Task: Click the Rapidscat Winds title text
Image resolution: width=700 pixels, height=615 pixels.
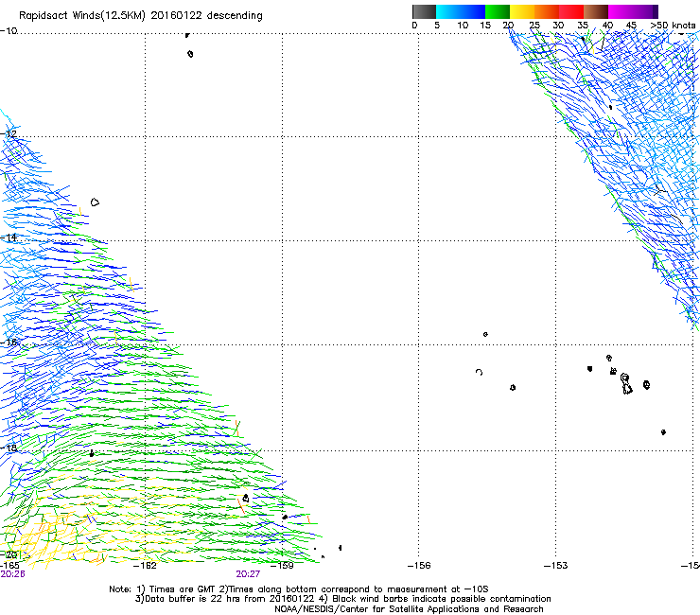Action: 141,15
